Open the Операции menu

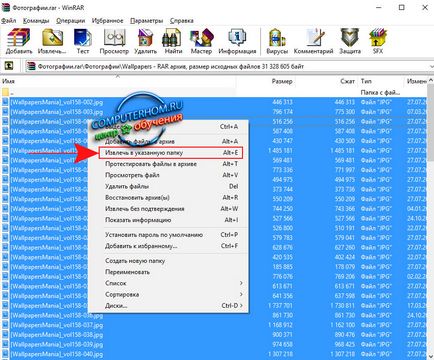(70, 21)
